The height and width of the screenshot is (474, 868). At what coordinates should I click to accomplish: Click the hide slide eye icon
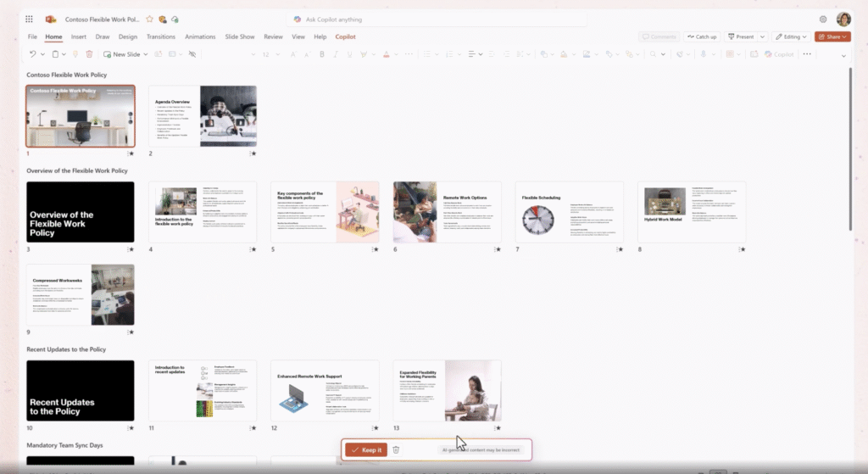[x=192, y=54]
